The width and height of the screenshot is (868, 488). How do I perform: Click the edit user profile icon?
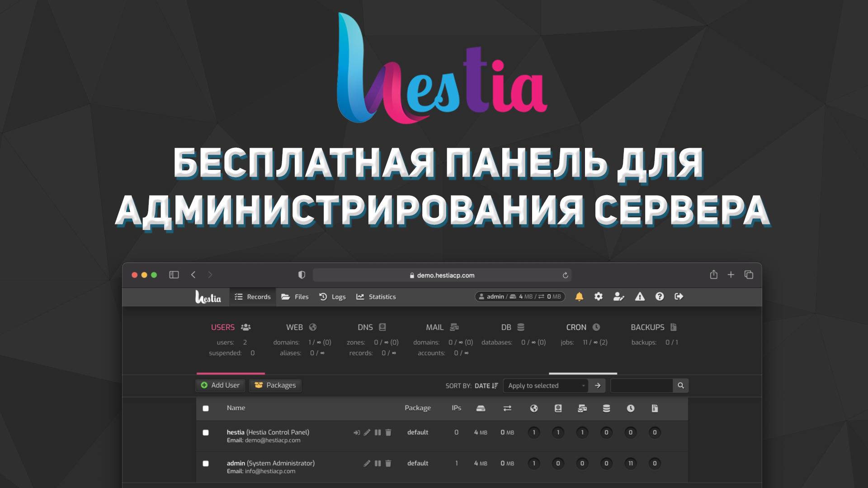pyautogui.click(x=618, y=296)
